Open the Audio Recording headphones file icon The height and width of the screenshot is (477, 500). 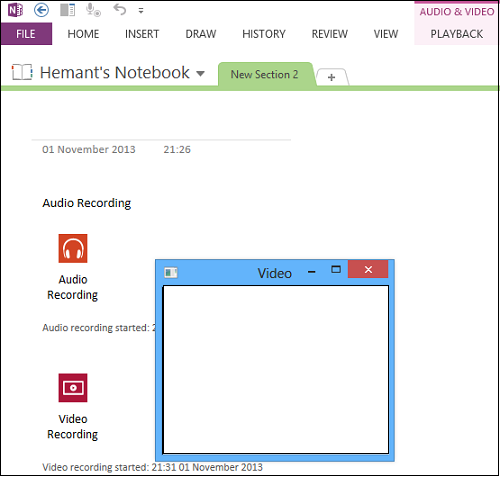point(73,248)
